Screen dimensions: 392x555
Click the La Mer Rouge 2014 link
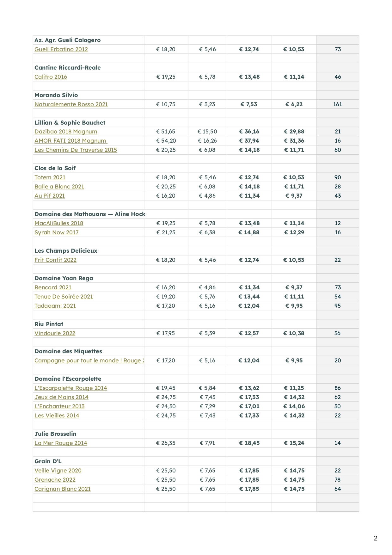[x=61, y=443]
